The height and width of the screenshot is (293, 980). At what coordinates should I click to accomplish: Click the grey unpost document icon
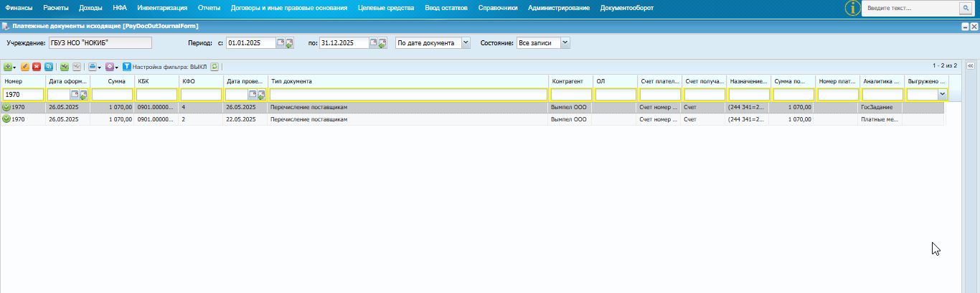coord(77,67)
